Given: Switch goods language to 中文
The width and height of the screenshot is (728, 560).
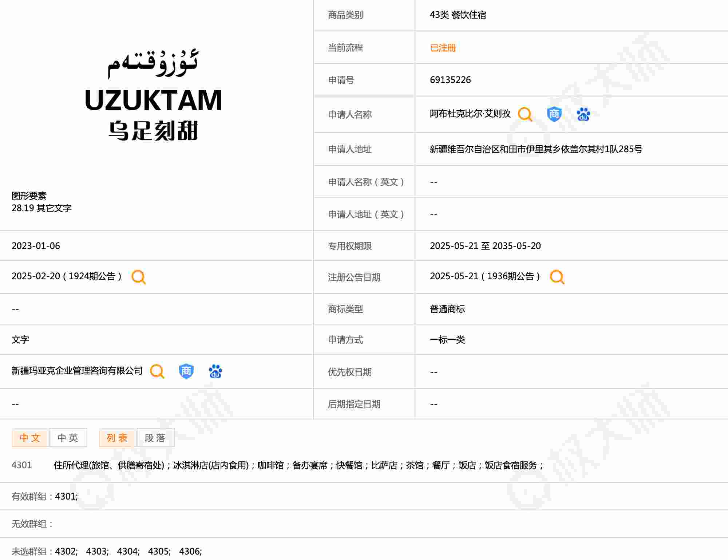Looking at the screenshot, I should 30,438.
